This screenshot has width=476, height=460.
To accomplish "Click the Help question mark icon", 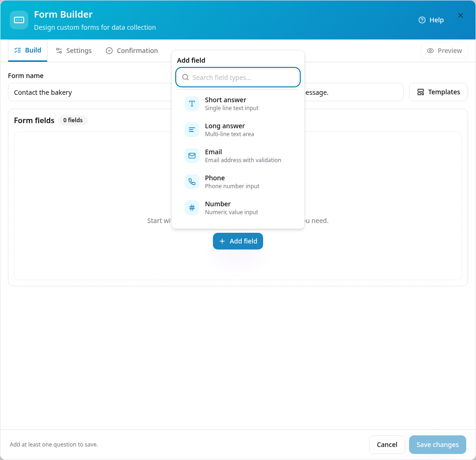I will click(x=422, y=20).
